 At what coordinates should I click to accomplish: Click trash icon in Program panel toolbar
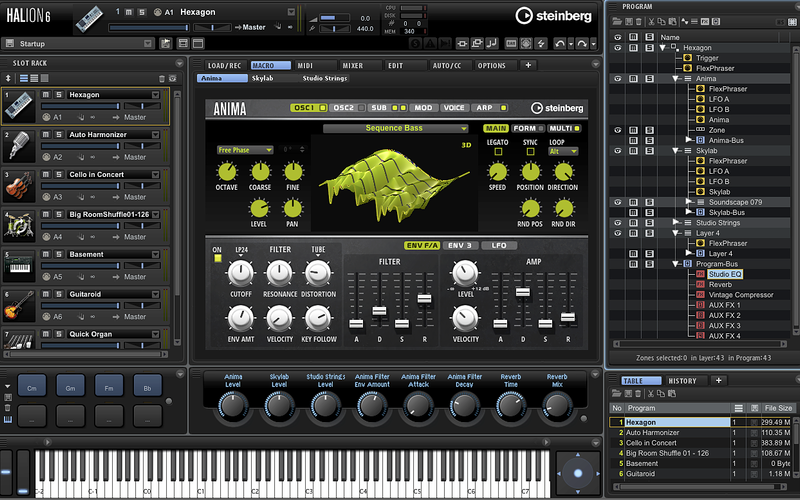tap(638, 21)
